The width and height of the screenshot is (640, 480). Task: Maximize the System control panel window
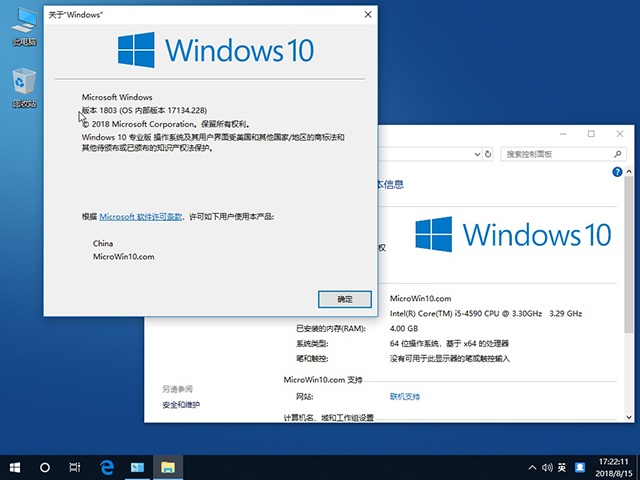(x=591, y=134)
